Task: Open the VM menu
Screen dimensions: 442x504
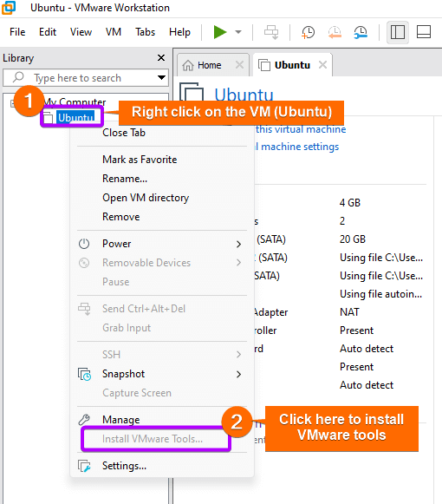Action: point(114,32)
